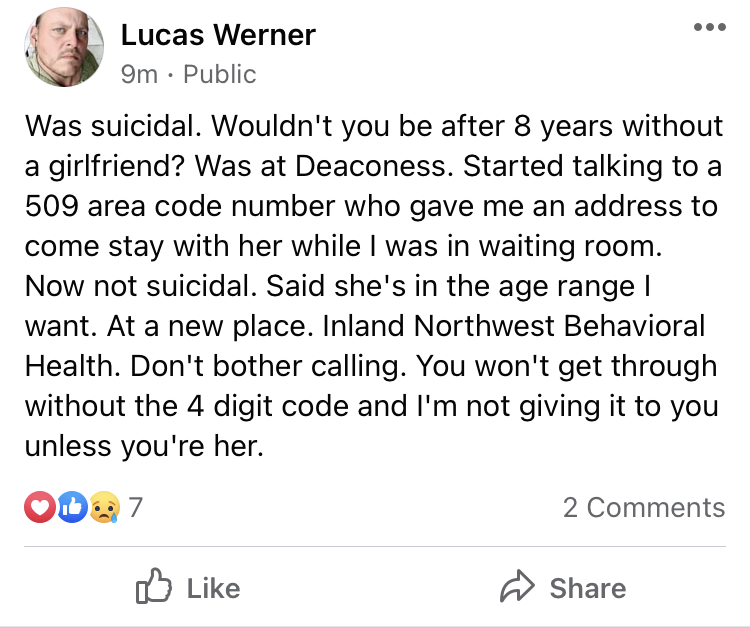Click the Public audience label
The width and height of the screenshot is (750, 628).
point(220,75)
